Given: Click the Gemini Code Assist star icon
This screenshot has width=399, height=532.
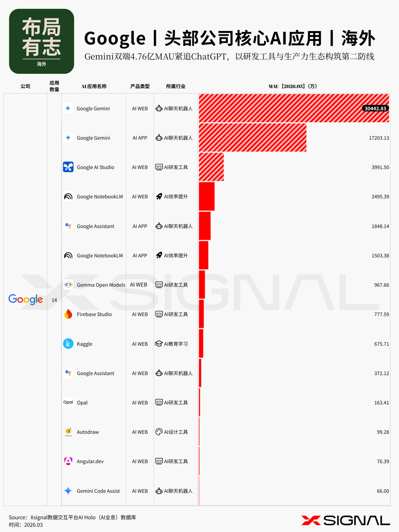Looking at the screenshot, I should (x=68, y=491).
